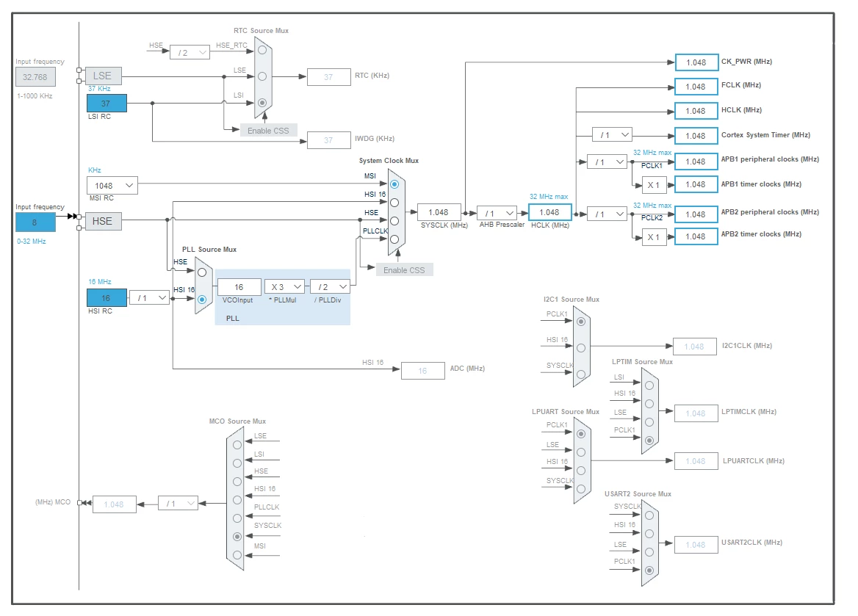Select PCLK1 in LPTIM Source Mux

[649, 441]
